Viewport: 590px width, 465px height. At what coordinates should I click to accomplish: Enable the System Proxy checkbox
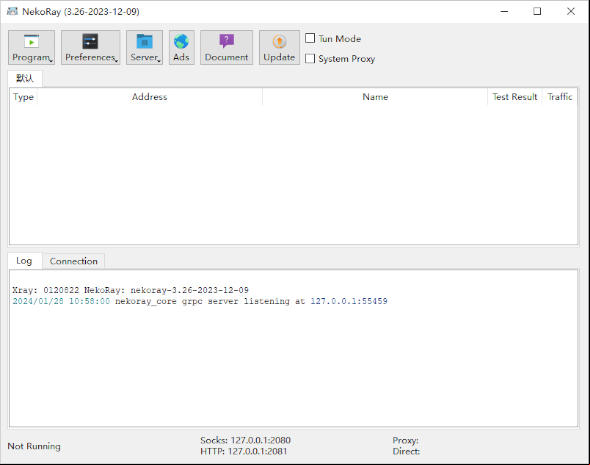point(310,58)
